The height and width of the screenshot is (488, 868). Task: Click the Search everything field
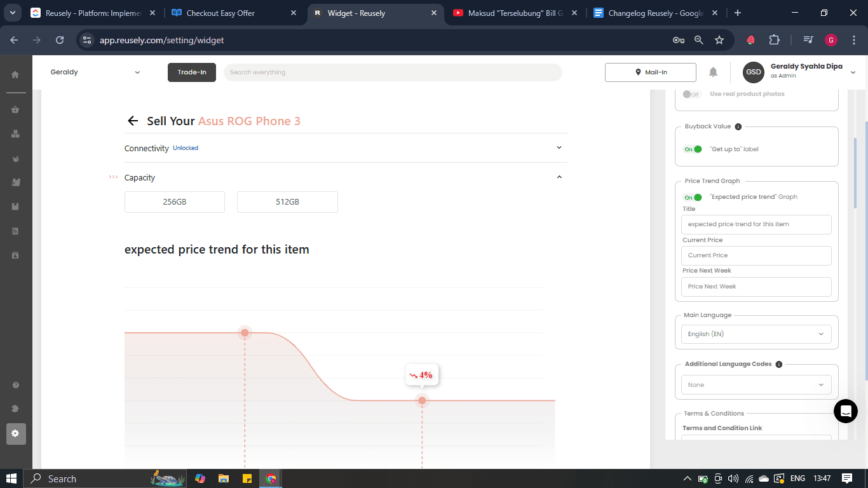point(393,72)
